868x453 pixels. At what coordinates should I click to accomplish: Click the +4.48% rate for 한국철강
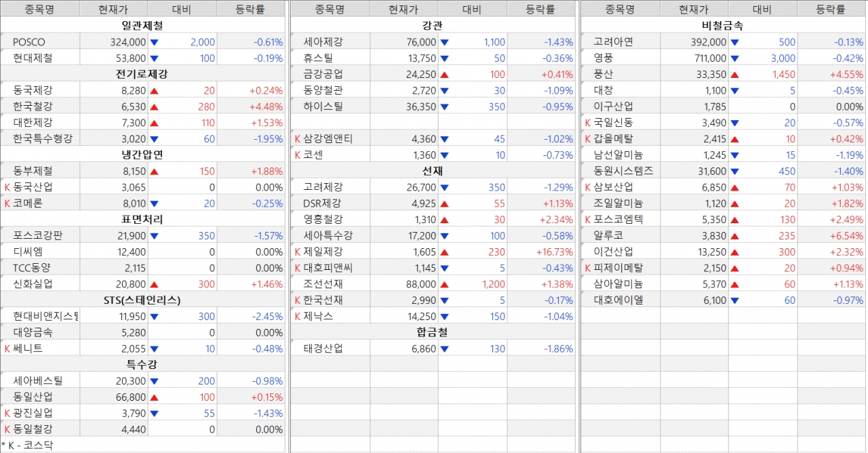tap(266, 106)
